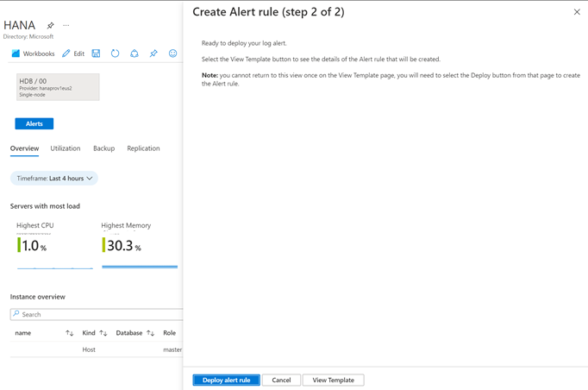Open the ellipsis more options menu
This screenshot has height=390, width=588.
click(x=66, y=26)
